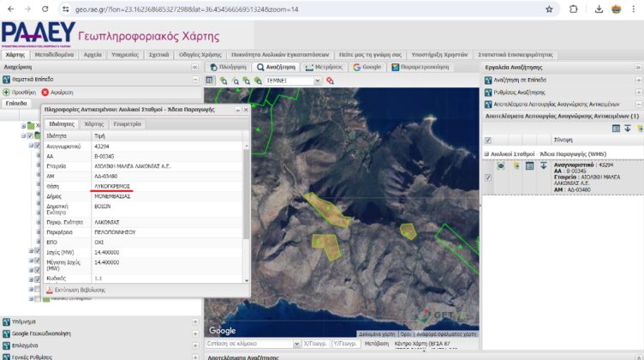Screen dimensions: 644x360
Task: Select third spatial search tool icon
Action: tap(247, 81)
